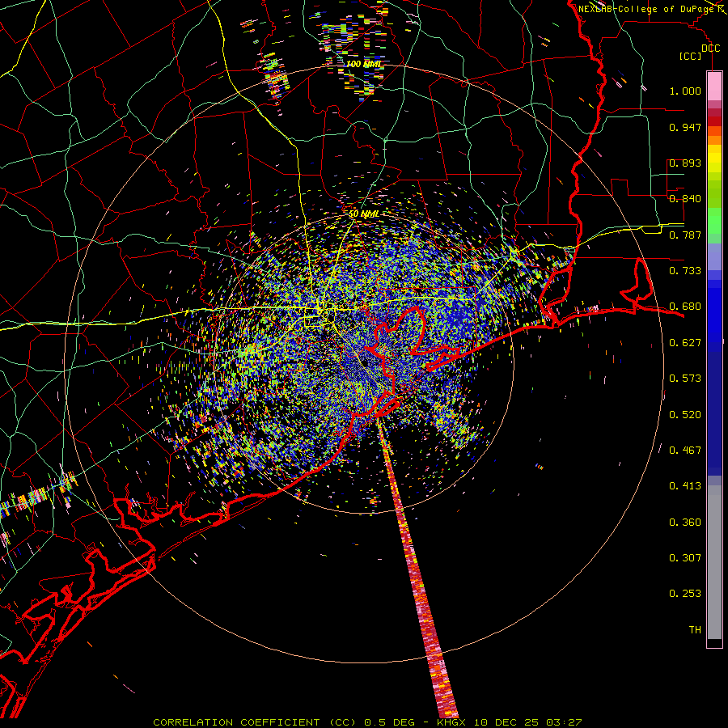This screenshot has height=728, width=728.
Task: Click the 0.413 scale value
Action: 685,486
